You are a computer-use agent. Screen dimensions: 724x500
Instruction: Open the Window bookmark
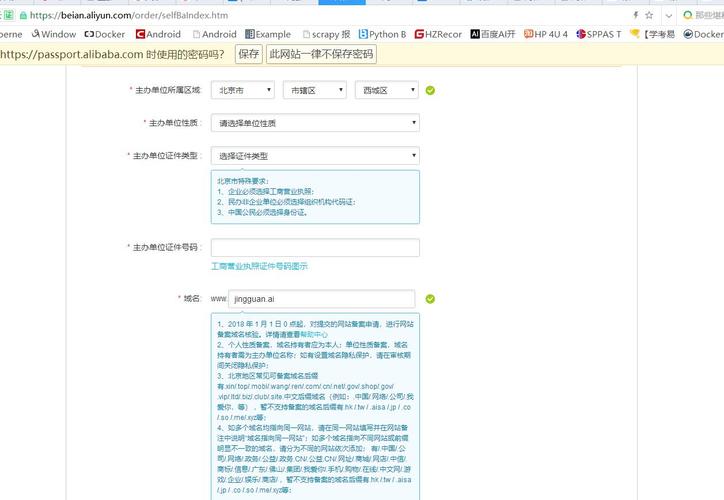coord(54,34)
